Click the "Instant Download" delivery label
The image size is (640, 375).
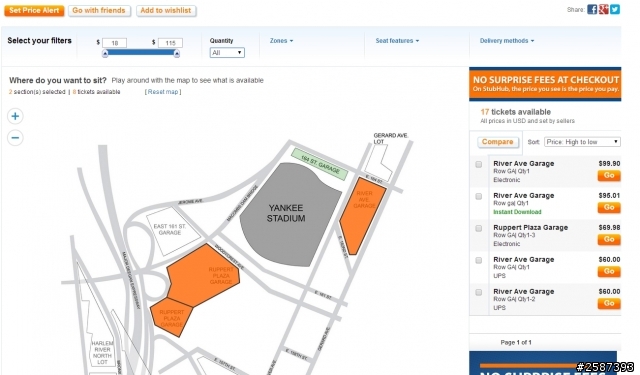pyautogui.click(x=517, y=212)
